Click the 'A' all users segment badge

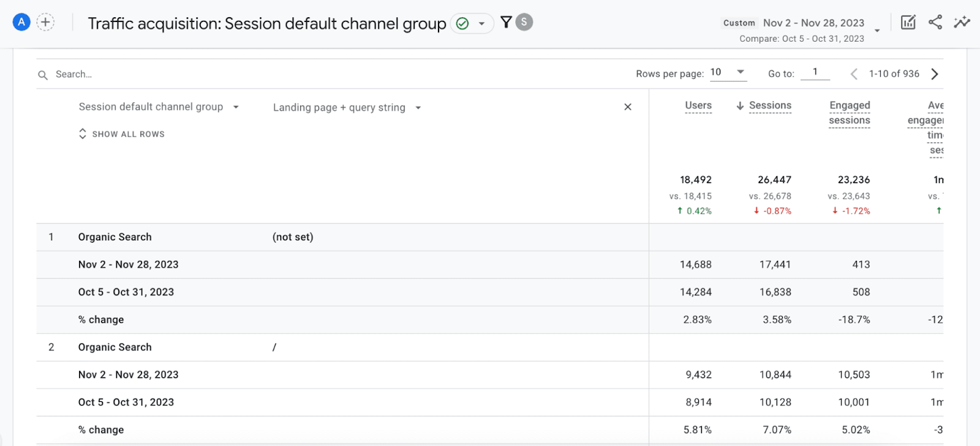21,23
